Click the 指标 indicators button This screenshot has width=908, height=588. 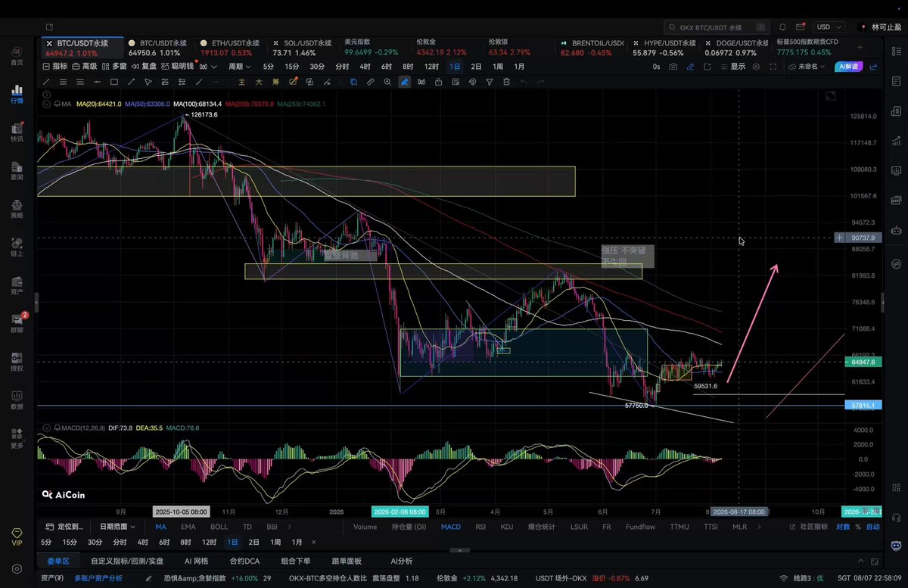(x=54, y=67)
